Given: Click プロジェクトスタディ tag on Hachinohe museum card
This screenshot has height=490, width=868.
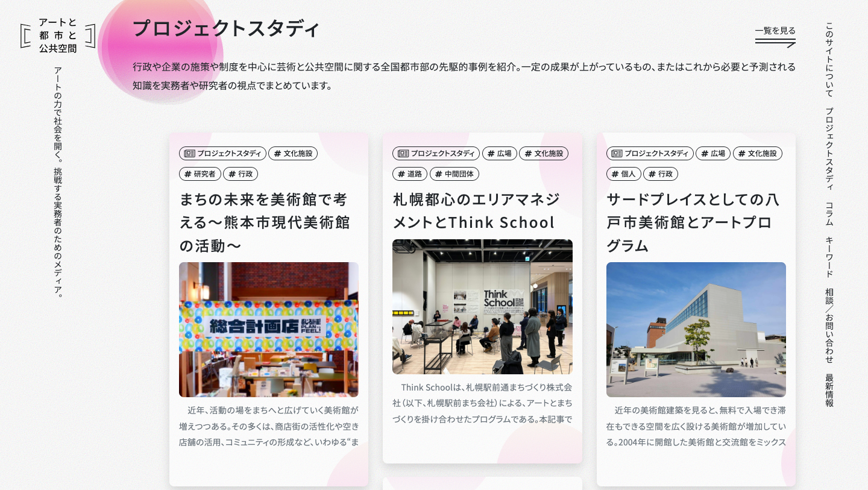Looking at the screenshot, I should pos(650,154).
